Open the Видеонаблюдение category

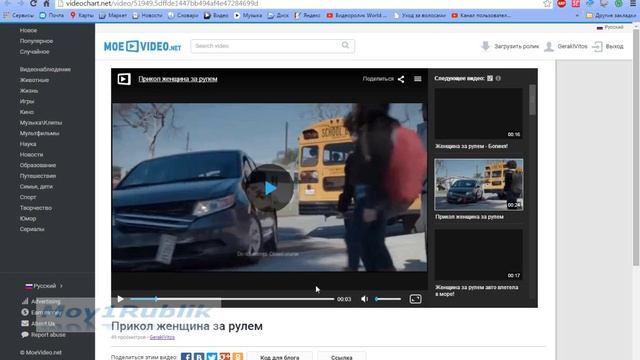coord(45,69)
